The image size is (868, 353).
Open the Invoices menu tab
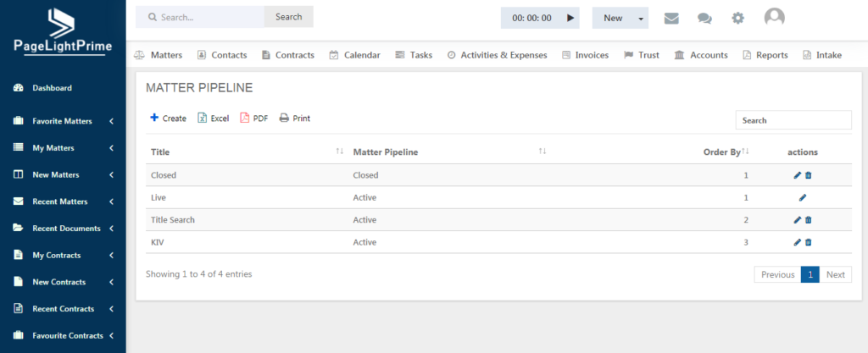tap(585, 55)
